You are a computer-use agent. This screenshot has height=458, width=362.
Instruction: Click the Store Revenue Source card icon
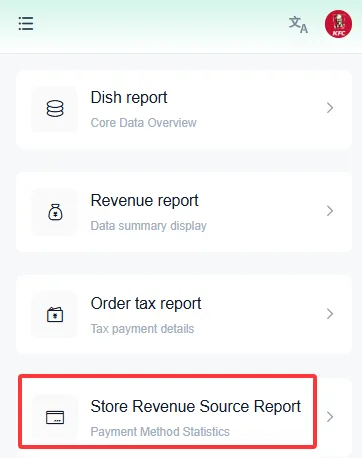pyautogui.click(x=55, y=417)
